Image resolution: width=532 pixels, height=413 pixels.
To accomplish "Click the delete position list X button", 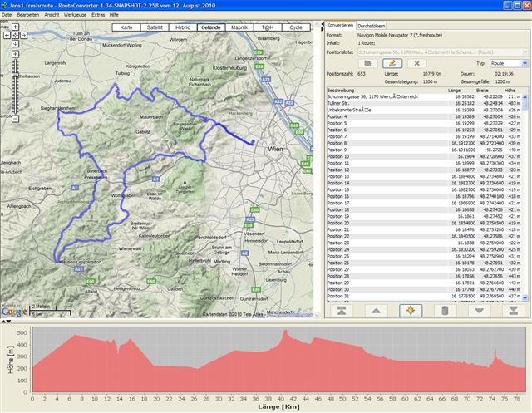I will [416, 63].
